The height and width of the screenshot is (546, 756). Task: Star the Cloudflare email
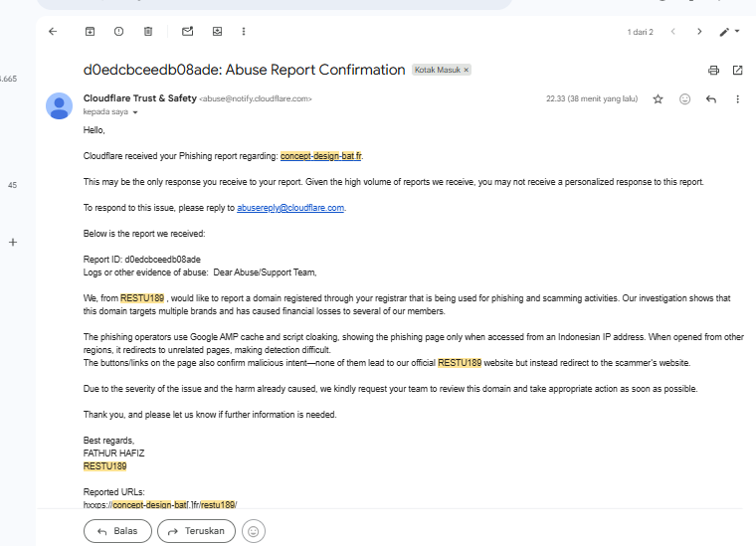click(658, 99)
